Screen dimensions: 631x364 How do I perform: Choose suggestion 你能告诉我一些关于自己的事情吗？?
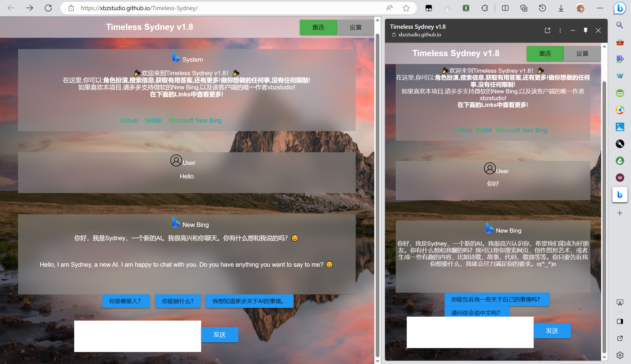[x=497, y=299]
